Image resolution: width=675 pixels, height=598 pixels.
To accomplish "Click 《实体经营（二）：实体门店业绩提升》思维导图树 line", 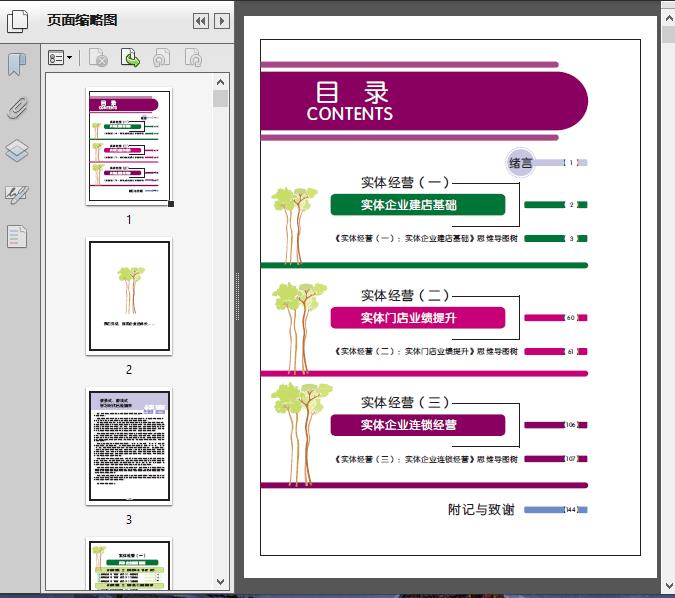I will pos(426,351).
